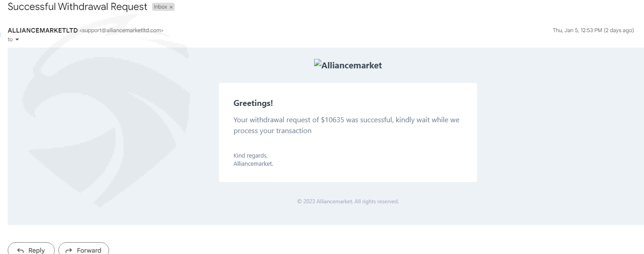Screen dimensions: 644x254
Task: Click the Forward arrow icon
Action: pyautogui.click(x=69, y=250)
